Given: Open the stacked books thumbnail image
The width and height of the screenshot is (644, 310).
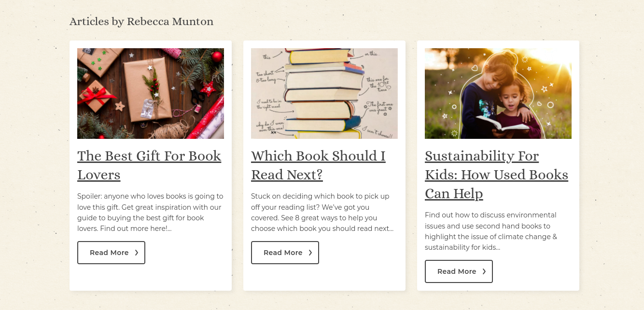Looking at the screenshot, I should pyautogui.click(x=324, y=94).
